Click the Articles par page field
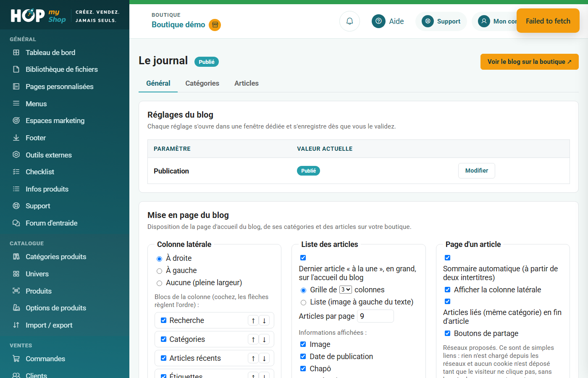588x378 pixels. [375, 316]
